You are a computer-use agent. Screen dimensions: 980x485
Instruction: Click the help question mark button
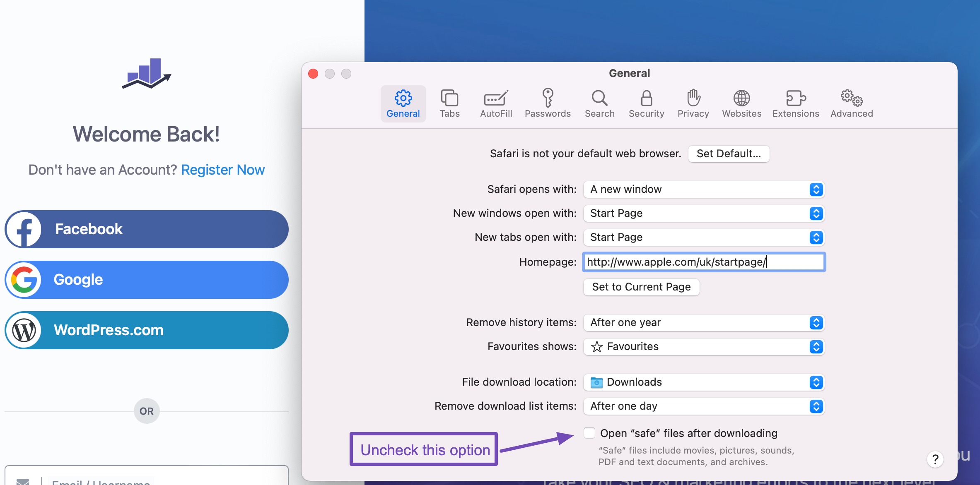click(935, 459)
